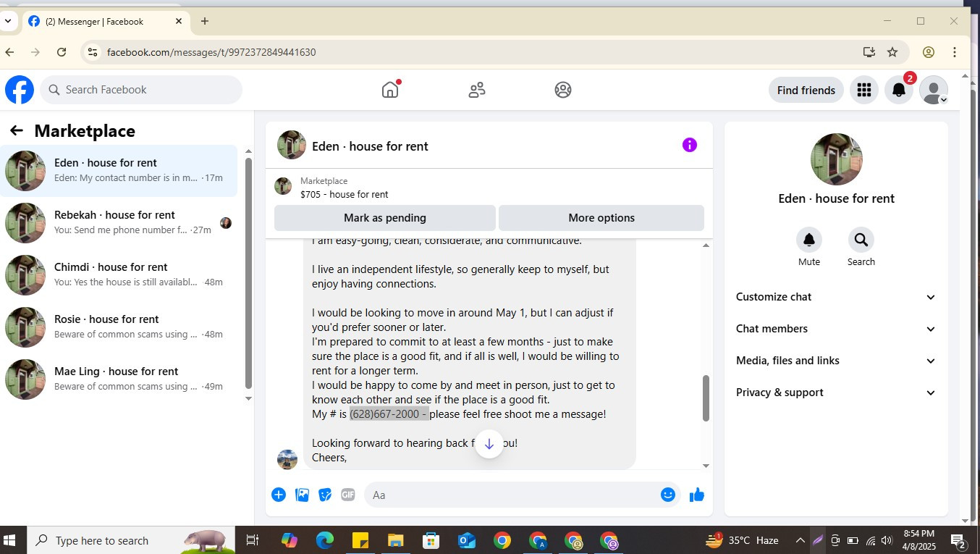The image size is (980, 554).
Task: Open the Groups icon in top navigation
Action: click(x=563, y=90)
